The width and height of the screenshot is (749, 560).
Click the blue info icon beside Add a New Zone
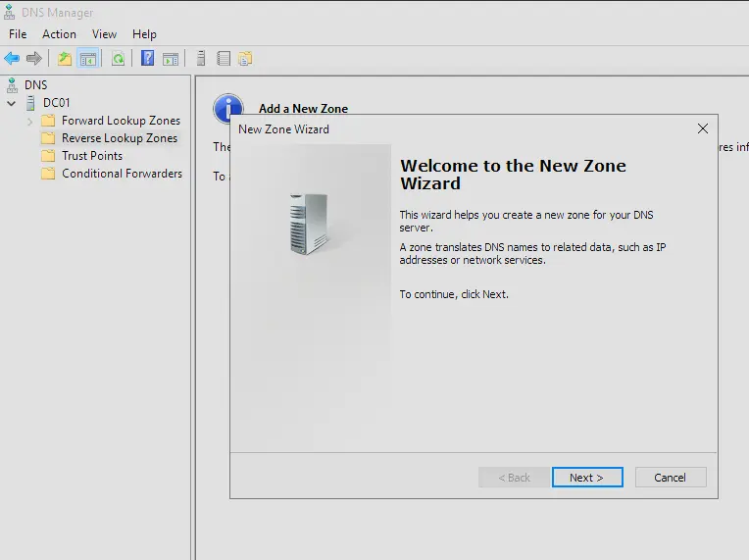click(227, 108)
